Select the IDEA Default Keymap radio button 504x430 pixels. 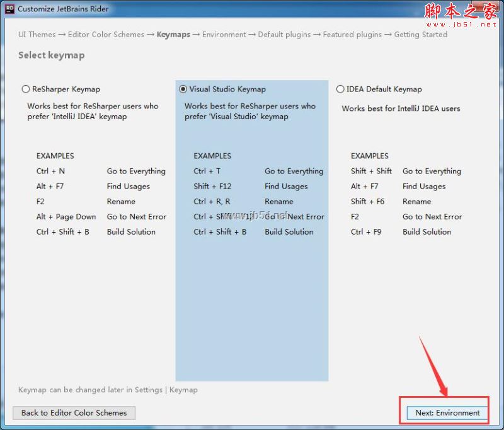pyautogui.click(x=340, y=89)
